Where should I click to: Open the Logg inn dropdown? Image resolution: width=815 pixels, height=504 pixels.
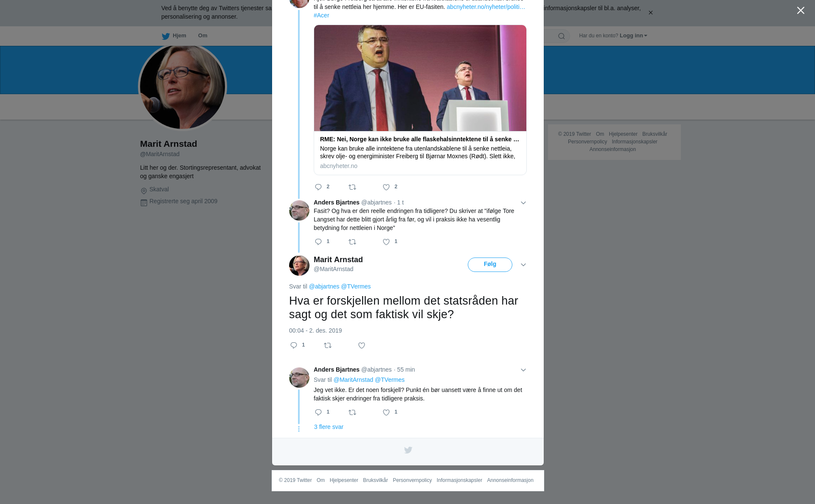[x=633, y=36]
